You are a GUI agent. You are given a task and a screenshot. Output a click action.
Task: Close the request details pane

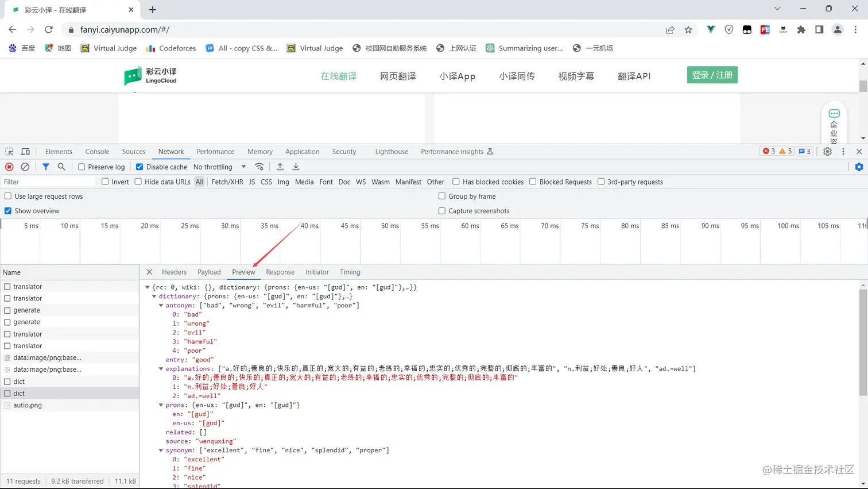149,272
